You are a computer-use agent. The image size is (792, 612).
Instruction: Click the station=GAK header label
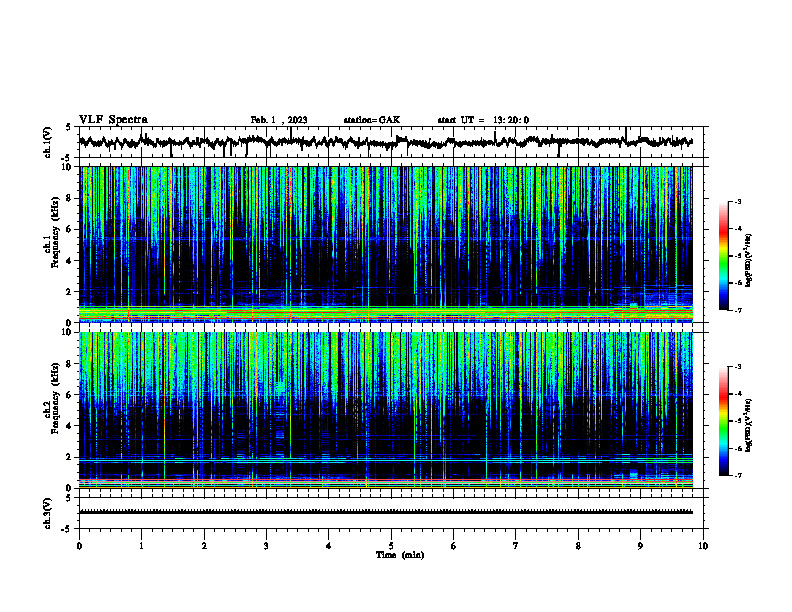[372, 120]
